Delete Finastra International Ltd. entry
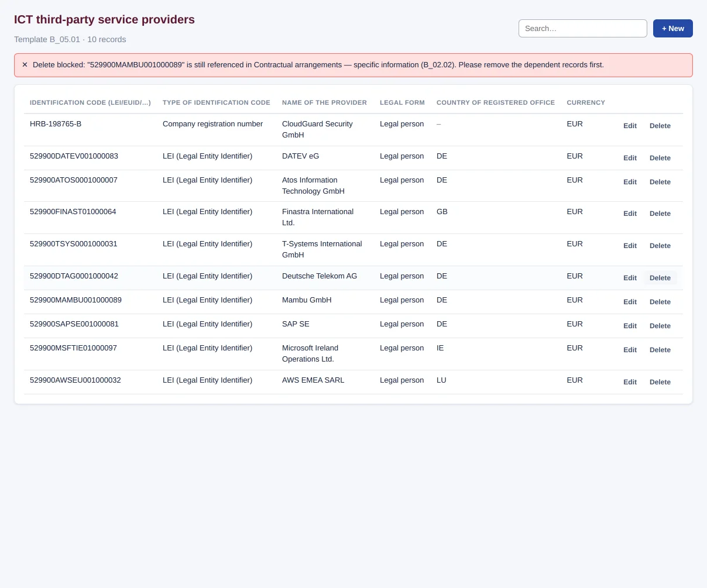Screen dimensions: 707x588 coord(660,214)
